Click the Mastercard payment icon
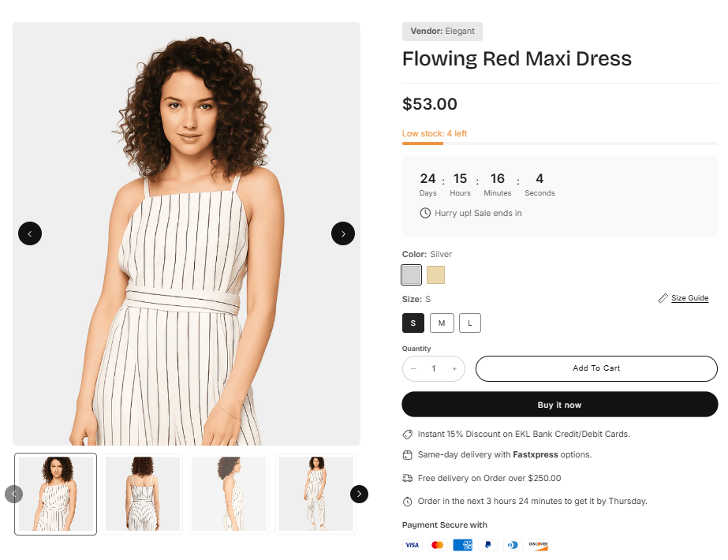 (x=437, y=545)
